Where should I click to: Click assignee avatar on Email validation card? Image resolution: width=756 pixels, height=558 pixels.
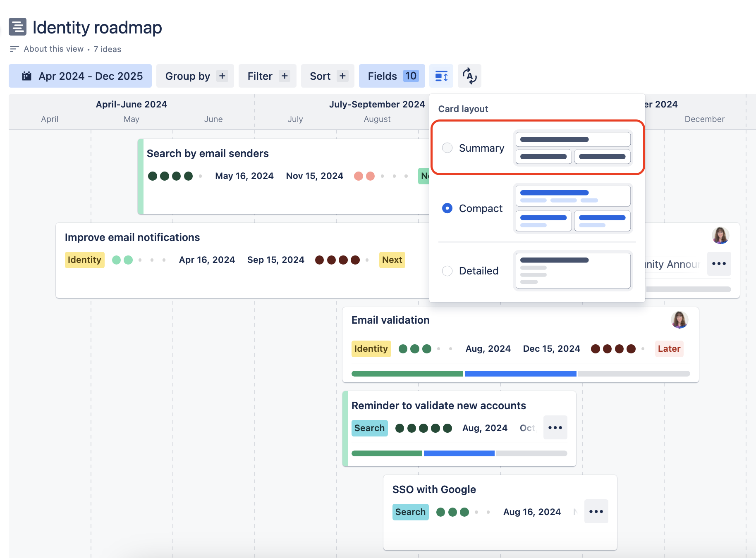pos(679,320)
